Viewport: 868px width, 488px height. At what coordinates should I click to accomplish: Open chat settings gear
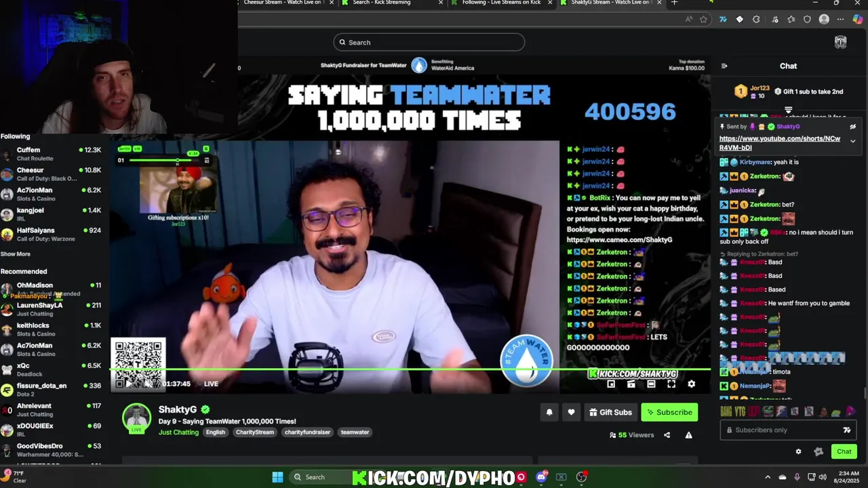[798, 451]
